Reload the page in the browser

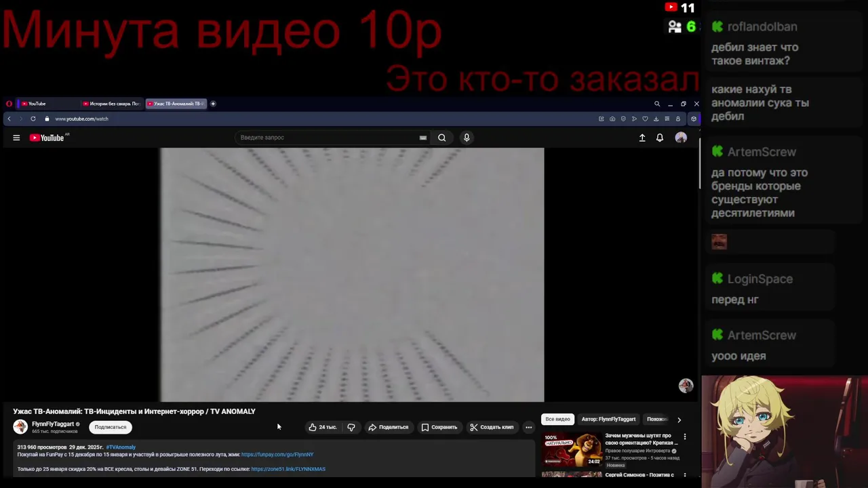[33, 119]
